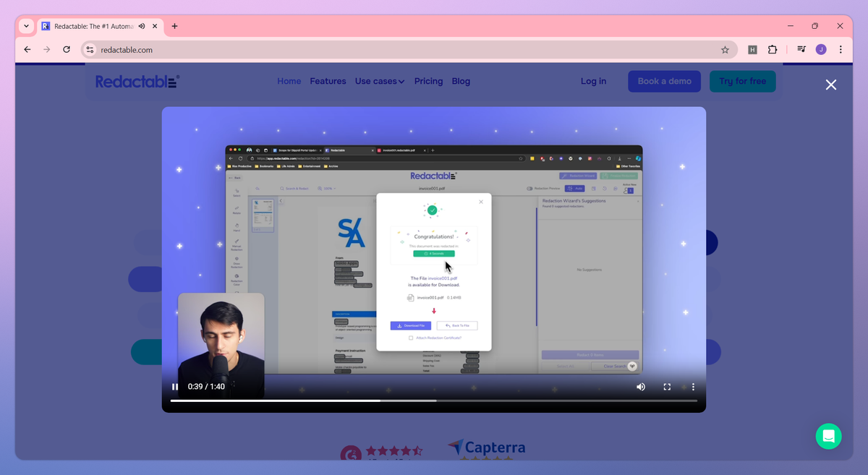Seek using the video progress bar
The height and width of the screenshot is (475, 868).
click(x=434, y=401)
